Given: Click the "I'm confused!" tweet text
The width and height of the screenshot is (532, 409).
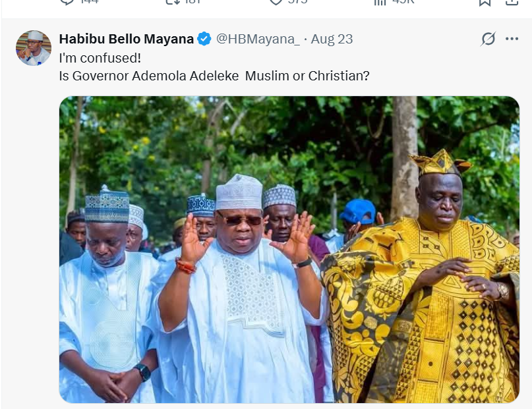Looking at the screenshot, I should pyautogui.click(x=100, y=58).
